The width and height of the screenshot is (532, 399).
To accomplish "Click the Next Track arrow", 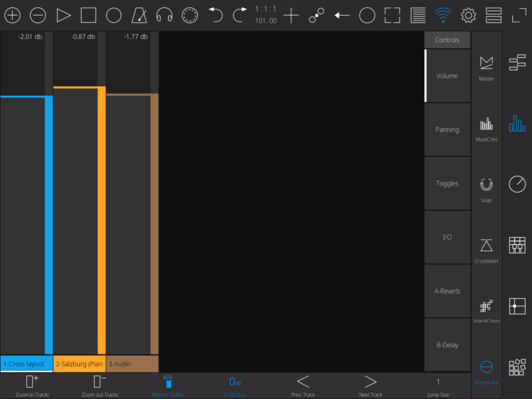I will point(370,385).
